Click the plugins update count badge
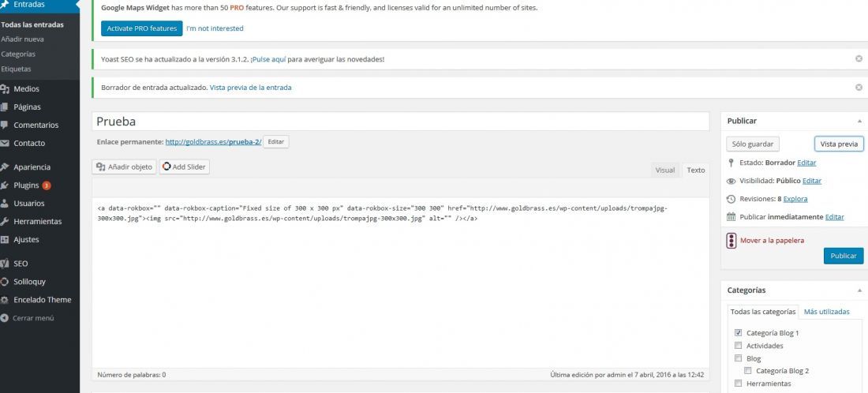 47,185
